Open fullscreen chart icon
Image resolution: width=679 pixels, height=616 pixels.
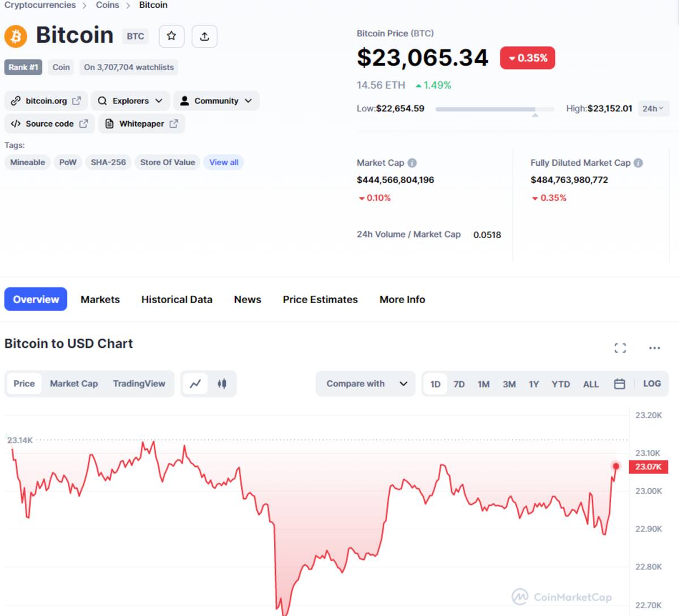620,348
